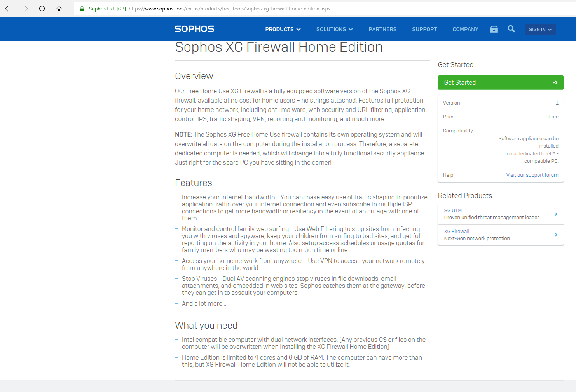Click the Related Products heading
Viewport: 576px width, 392px height.
tap(465, 196)
